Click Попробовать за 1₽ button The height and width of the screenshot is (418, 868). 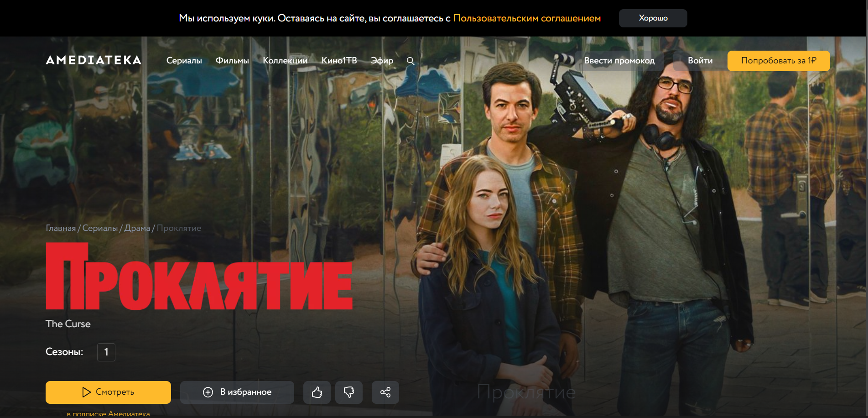click(x=779, y=61)
